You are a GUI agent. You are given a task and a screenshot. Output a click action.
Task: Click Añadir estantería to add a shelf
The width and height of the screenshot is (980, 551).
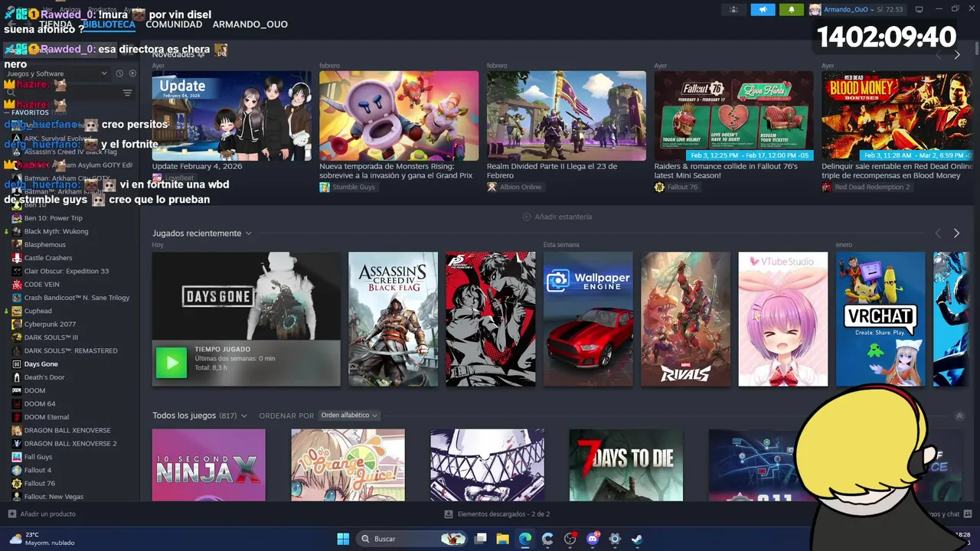click(x=557, y=217)
